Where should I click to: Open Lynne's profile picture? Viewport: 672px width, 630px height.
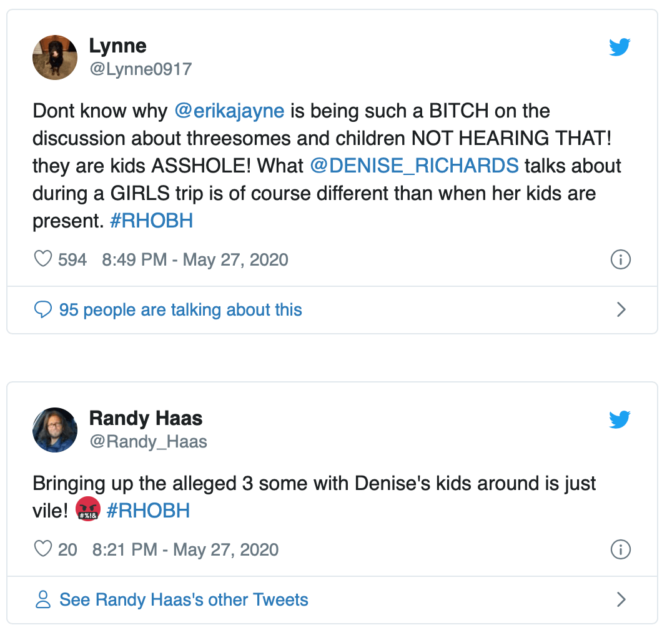pos(55,57)
